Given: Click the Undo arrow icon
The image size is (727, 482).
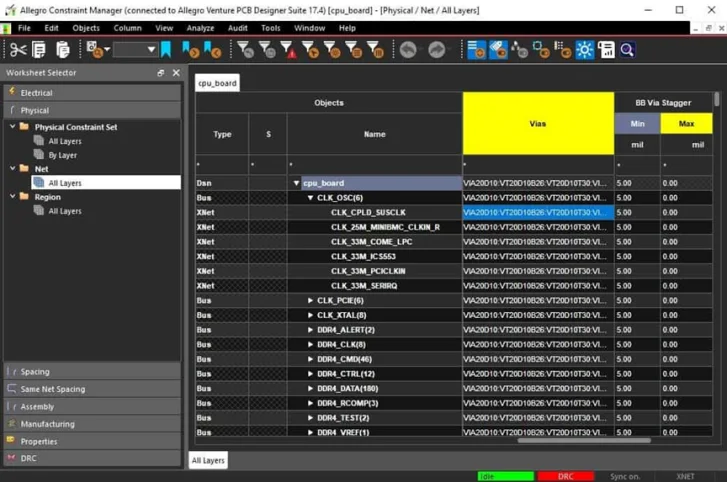Looking at the screenshot, I should point(408,49).
